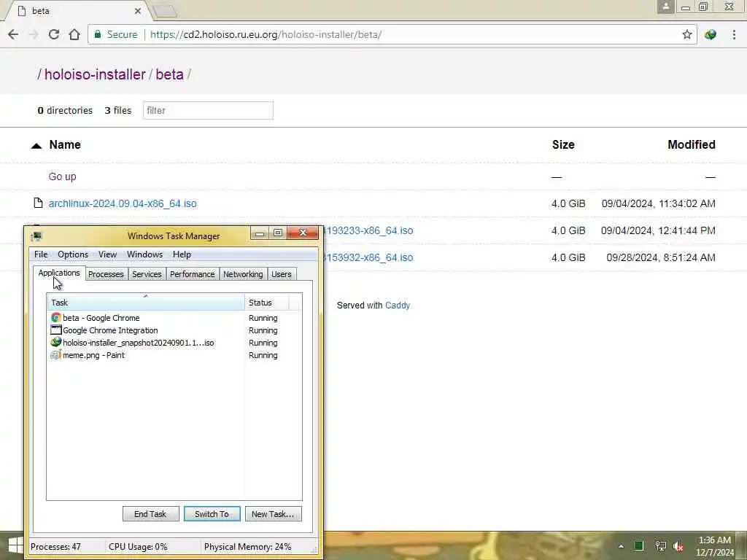Select holoiso-installer_snapshot iso task
The width and height of the screenshot is (747, 560).
[x=174, y=343]
